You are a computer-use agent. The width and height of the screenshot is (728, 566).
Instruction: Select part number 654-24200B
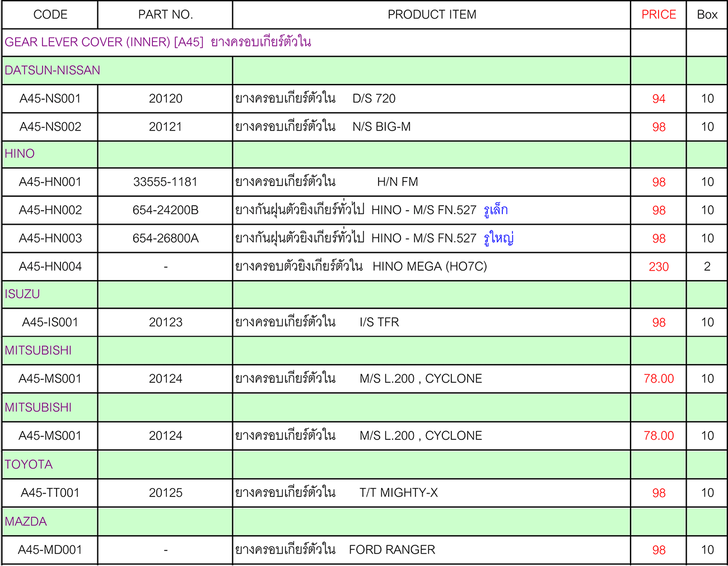click(166, 210)
